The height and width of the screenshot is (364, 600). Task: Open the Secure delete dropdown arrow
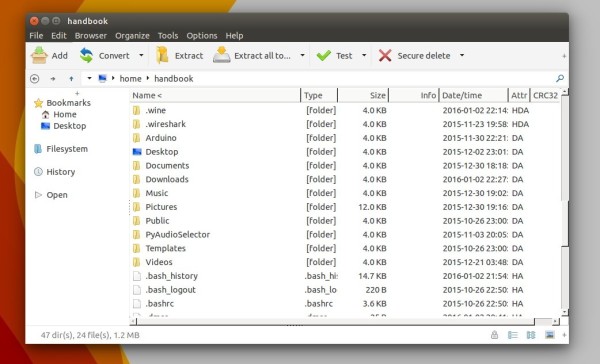pos(462,55)
